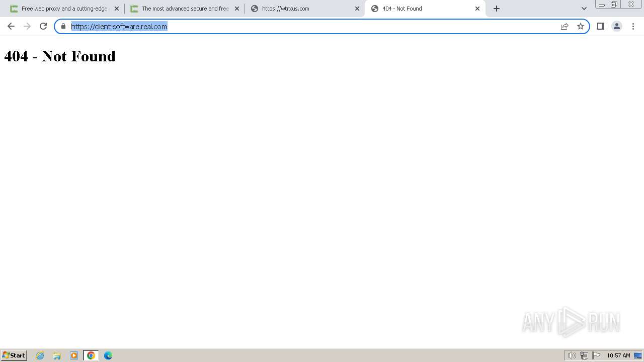644x362 pixels.
Task: Click the "404 - Not Found" heading
Action: [x=60, y=56]
